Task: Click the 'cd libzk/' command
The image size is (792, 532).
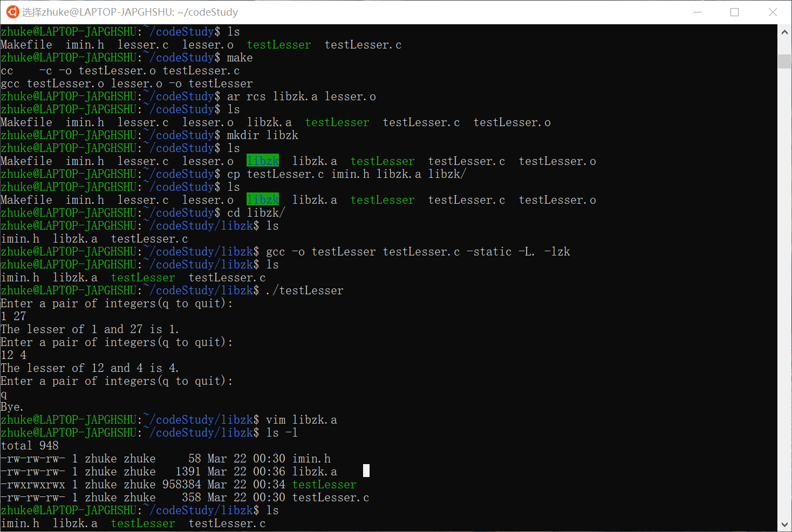Action: tap(256, 213)
